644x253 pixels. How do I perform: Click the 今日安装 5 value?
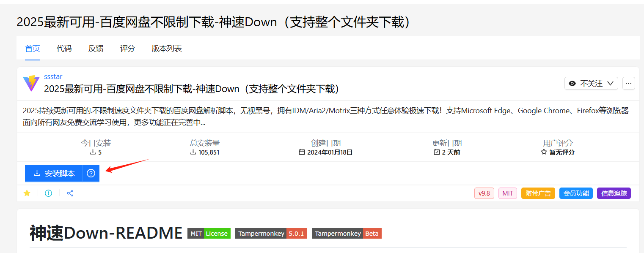point(96,152)
